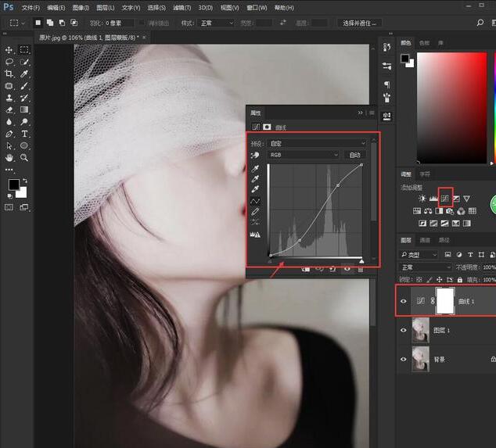The width and height of the screenshot is (496, 448).
Task: Select the Horizontal Type tool
Action: pos(24,134)
